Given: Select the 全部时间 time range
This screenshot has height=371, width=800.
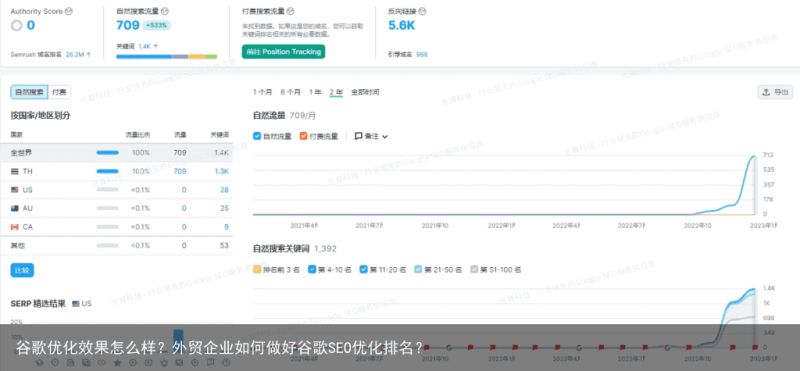Looking at the screenshot, I should pyautogui.click(x=365, y=92).
